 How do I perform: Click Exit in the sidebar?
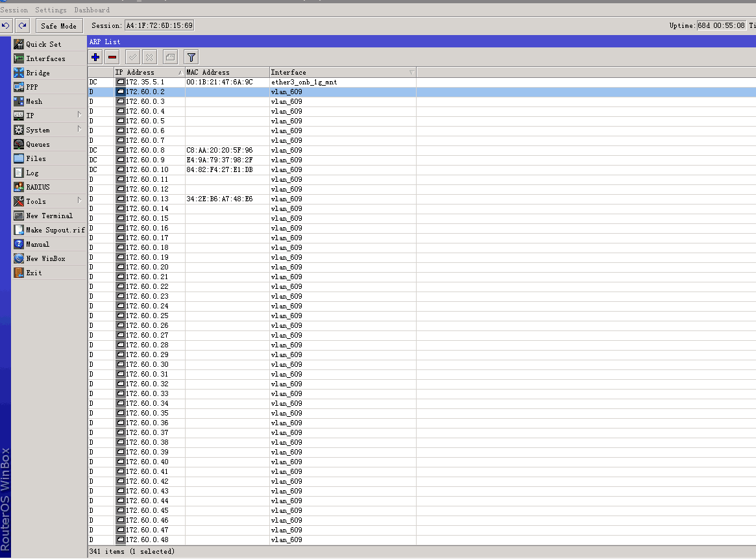(32, 272)
